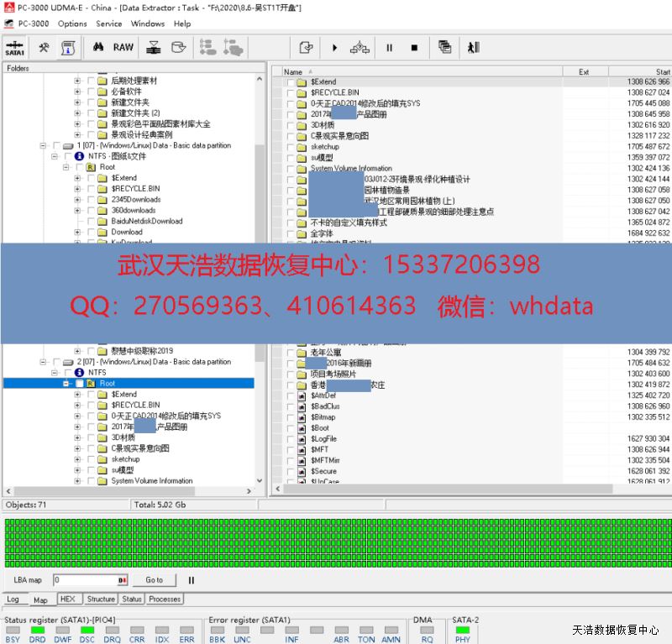The height and width of the screenshot is (644, 672).
Task: Check the $MFT file checkbox
Action: [x=290, y=450]
